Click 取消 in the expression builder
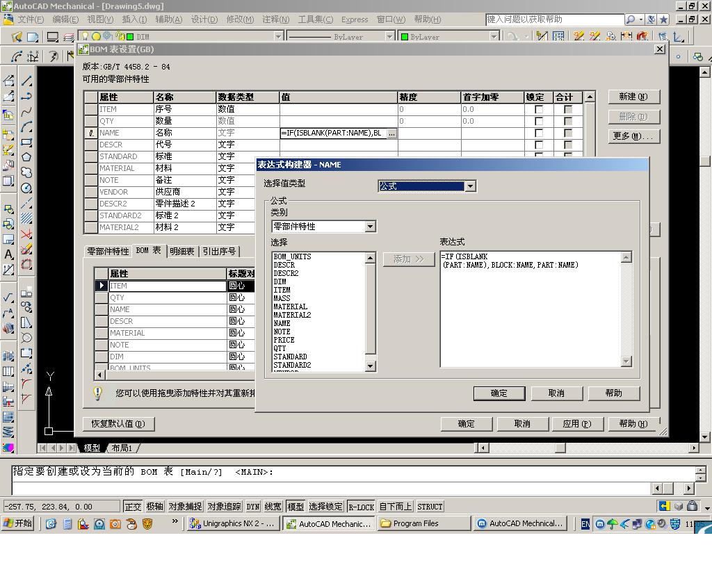 point(556,393)
